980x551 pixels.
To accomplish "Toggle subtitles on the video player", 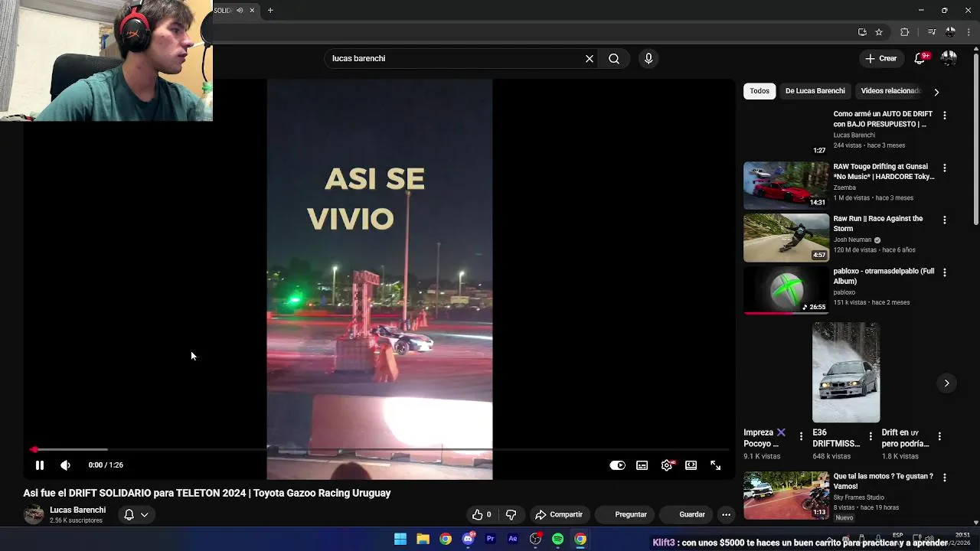I will pyautogui.click(x=642, y=465).
